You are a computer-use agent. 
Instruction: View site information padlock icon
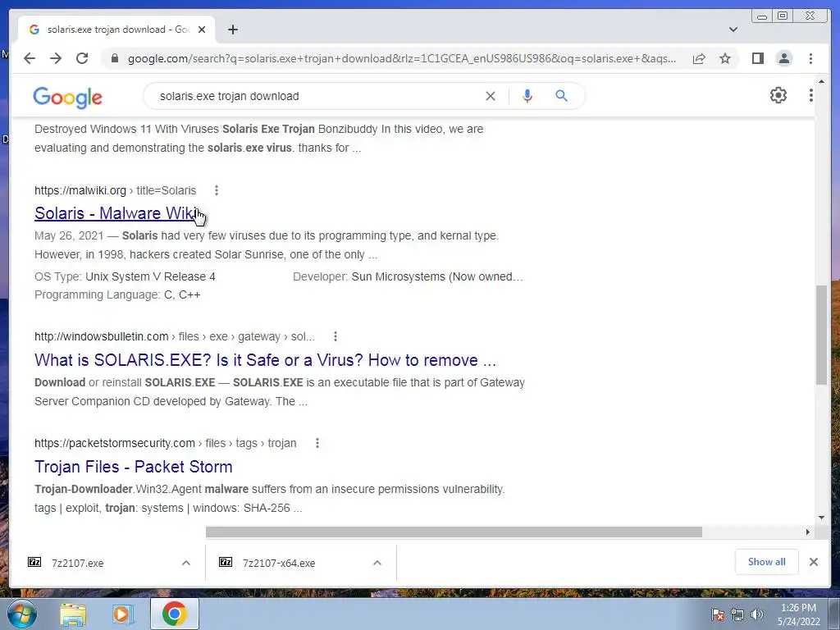[x=115, y=58]
